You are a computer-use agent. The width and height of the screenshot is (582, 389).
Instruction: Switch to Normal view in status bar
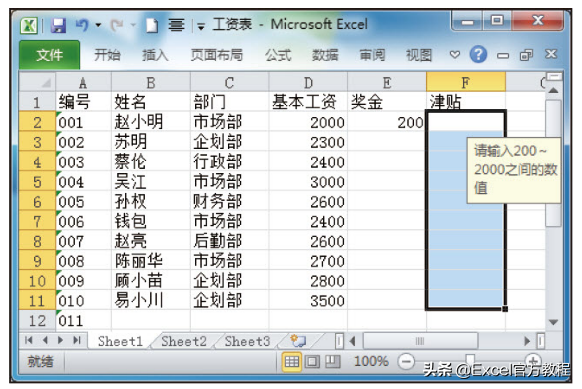pyautogui.click(x=292, y=361)
